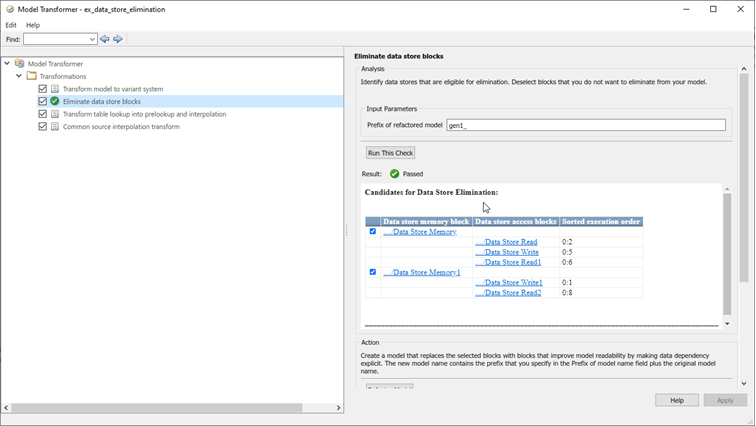This screenshot has width=756, height=426.
Task: Open the Help menu
Action: click(33, 25)
